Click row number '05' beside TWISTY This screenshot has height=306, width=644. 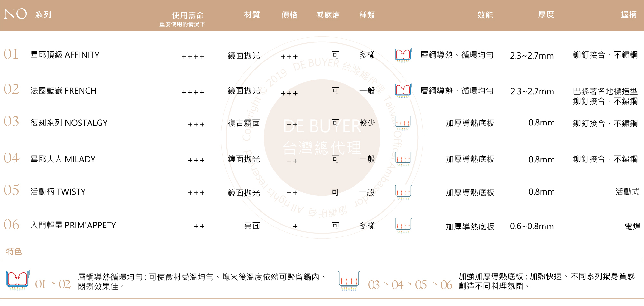click(x=11, y=190)
